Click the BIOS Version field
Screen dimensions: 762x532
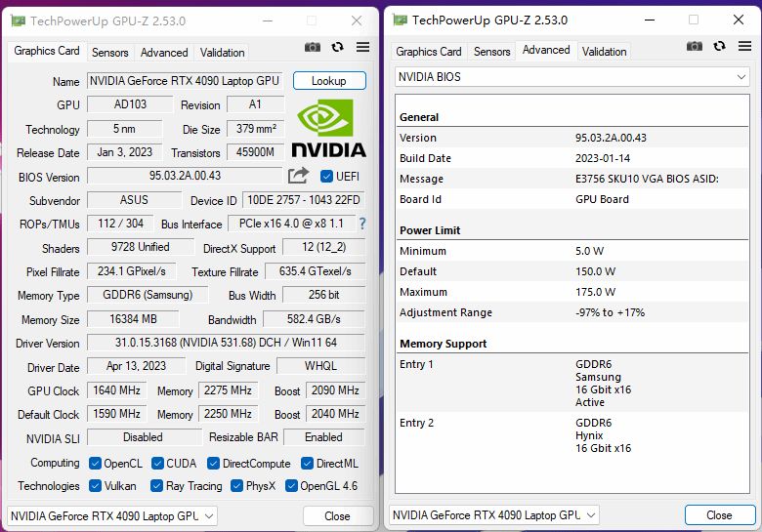click(185, 176)
